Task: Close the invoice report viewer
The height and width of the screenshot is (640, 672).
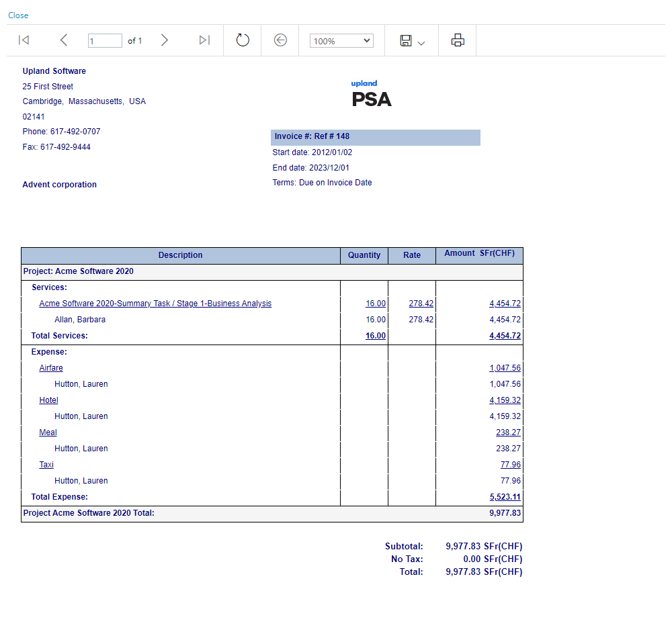Action: coord(18,15)
